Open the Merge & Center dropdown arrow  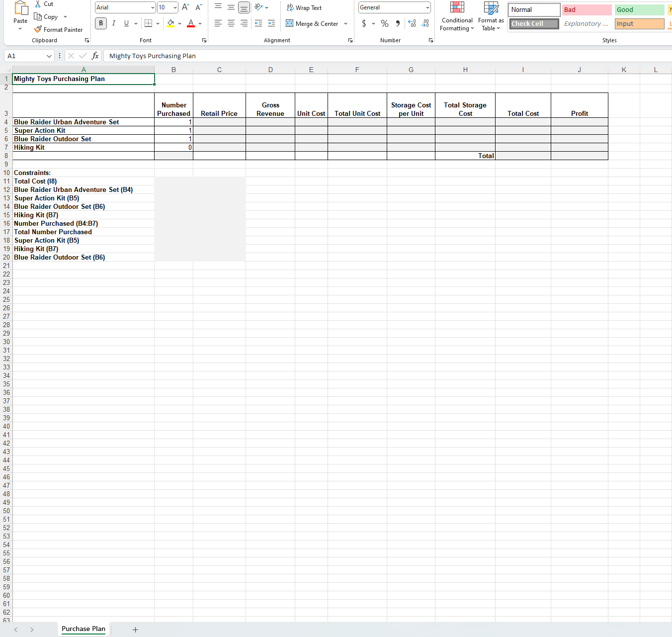pos(346,23)
